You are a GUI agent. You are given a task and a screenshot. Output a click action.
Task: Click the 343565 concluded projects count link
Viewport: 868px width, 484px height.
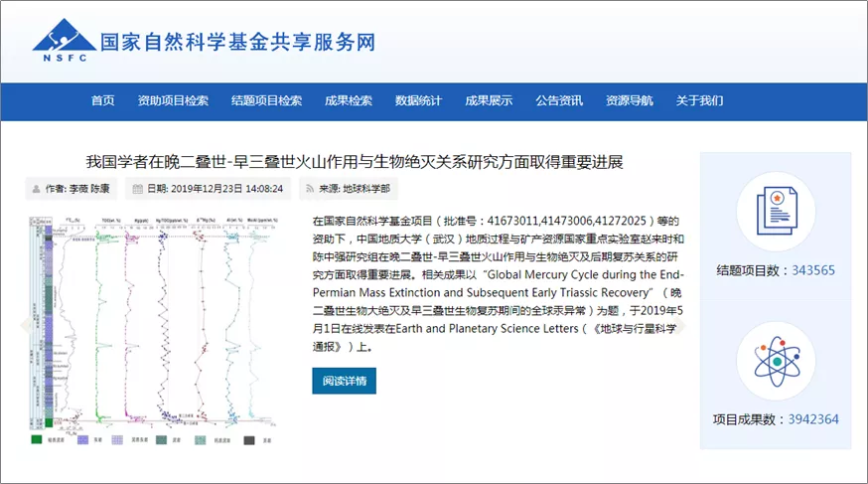point(812,270)
